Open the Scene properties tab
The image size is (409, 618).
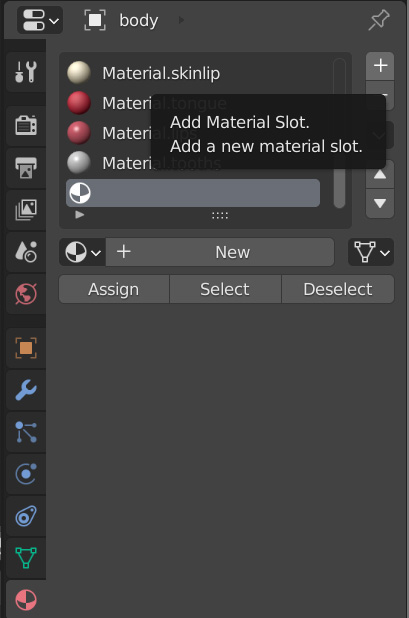(26, 251)
